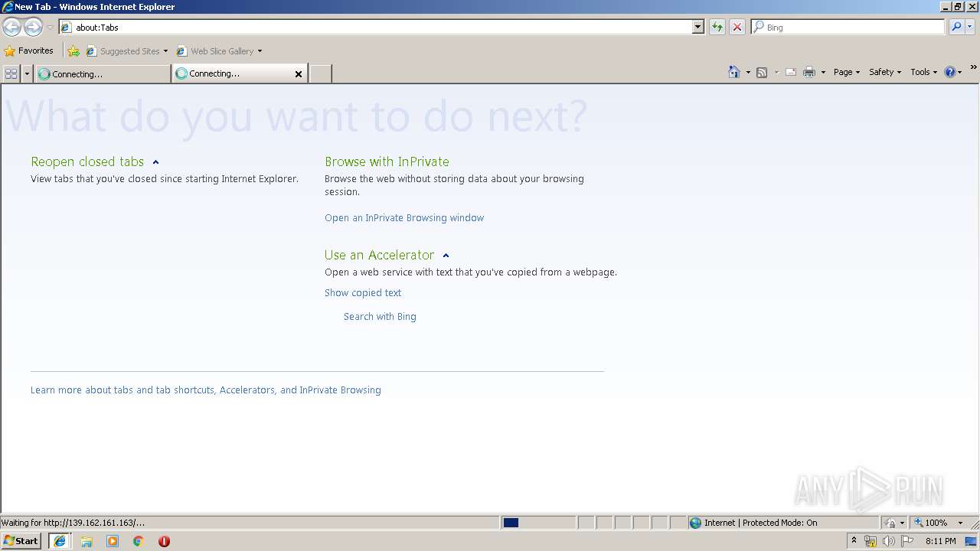Open Google Chrome taskbar icon
980x551 pixels.
click(x=139, y=541)
